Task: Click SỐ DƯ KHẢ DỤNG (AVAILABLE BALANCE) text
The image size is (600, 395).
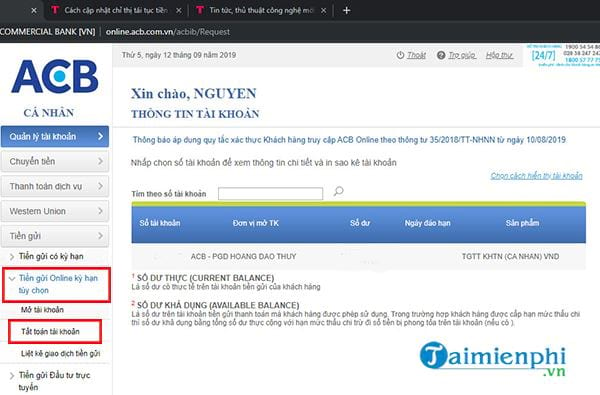Action: tap(218, 305)
